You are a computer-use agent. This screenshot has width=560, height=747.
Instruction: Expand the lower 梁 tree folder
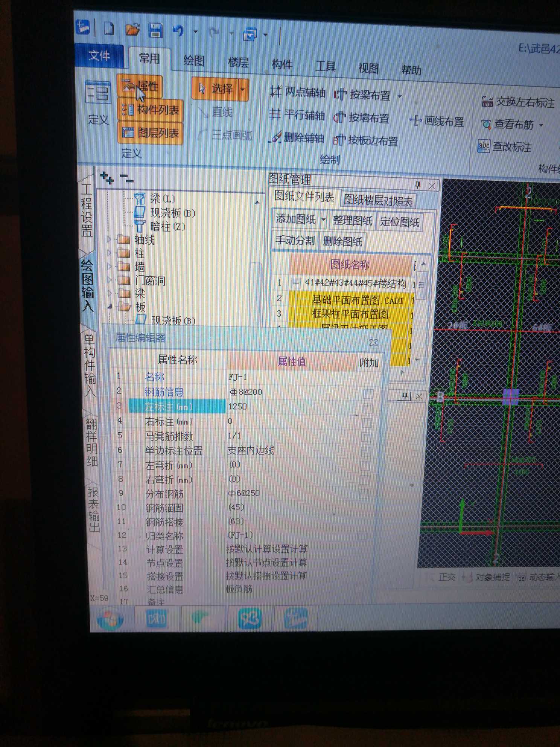click(x=110, y=293)
